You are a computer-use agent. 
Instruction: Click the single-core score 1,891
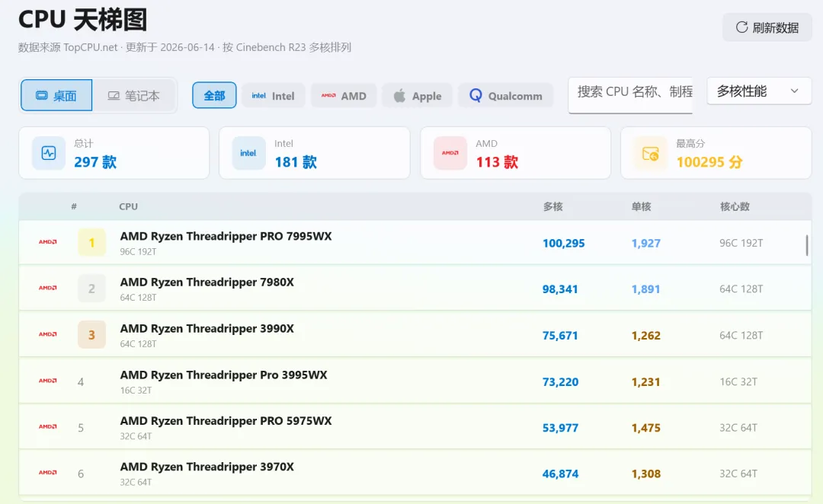coord(645,289)
